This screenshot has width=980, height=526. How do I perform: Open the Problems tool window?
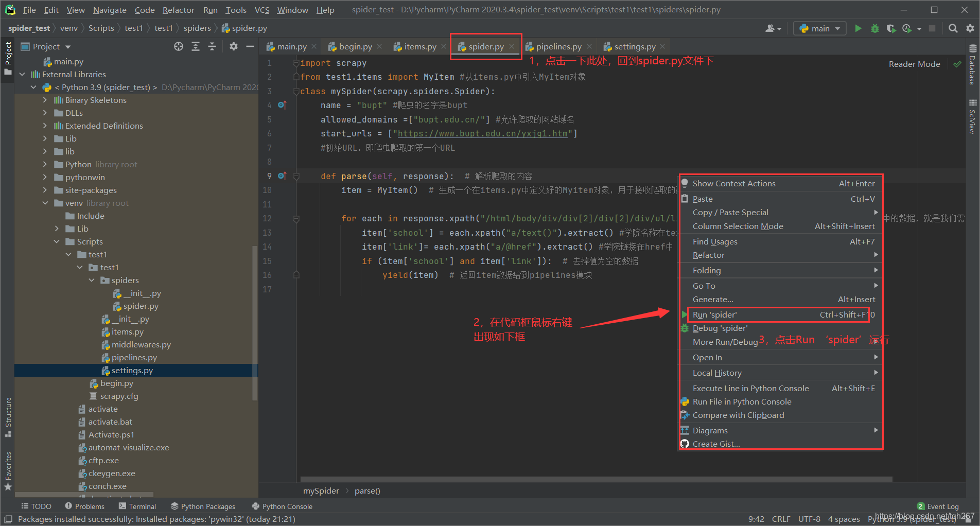tap(84, 506)
